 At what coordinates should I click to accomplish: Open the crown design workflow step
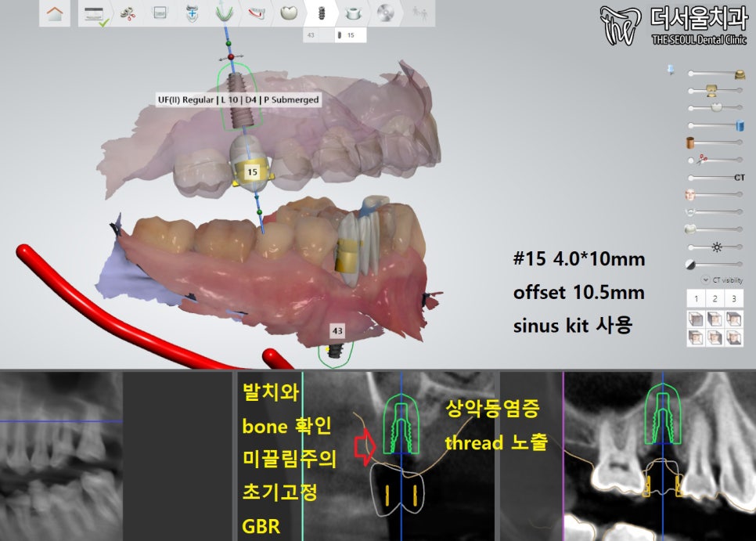tap(289, 14)
